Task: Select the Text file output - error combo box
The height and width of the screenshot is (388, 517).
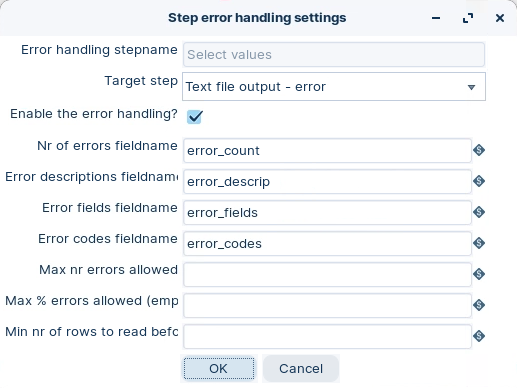Action: [x=334, y=87]
